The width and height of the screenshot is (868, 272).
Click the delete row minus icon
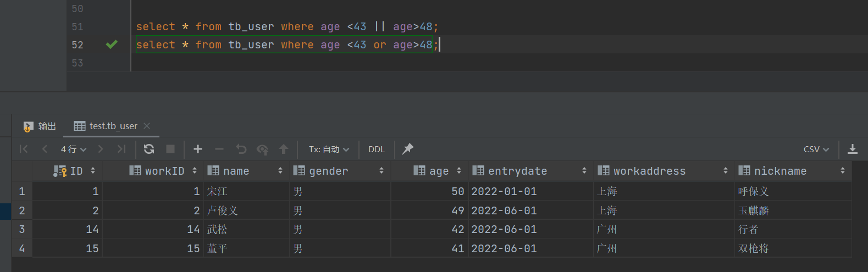pos(219,149)
